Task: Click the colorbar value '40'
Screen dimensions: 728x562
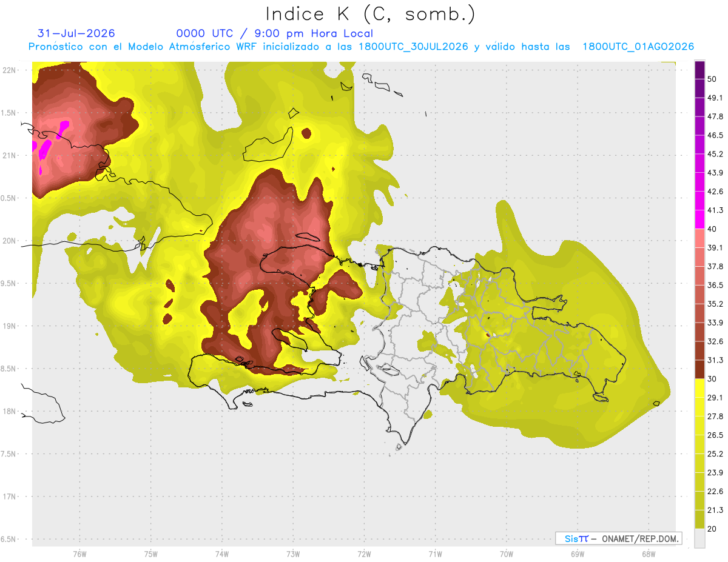Action: 713,229
